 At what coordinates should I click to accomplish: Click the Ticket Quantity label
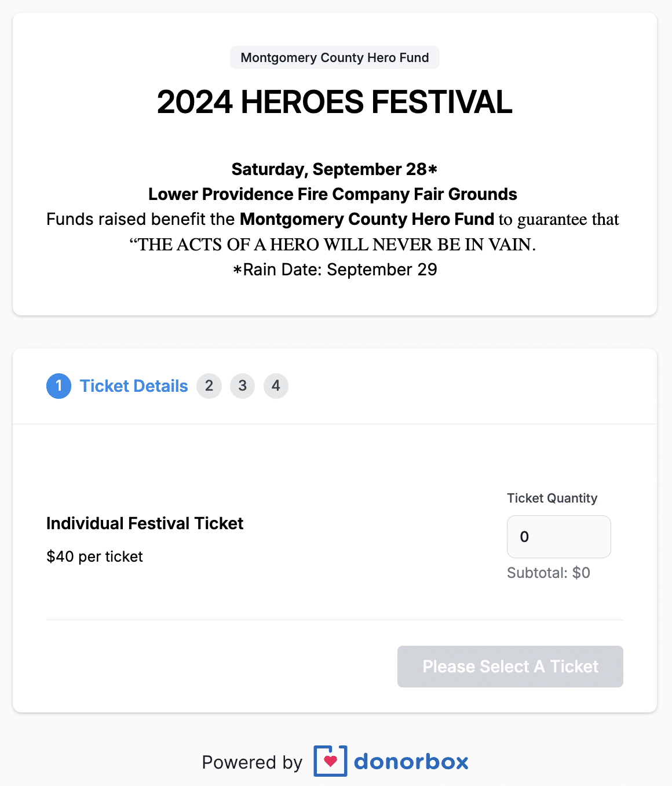552,498
